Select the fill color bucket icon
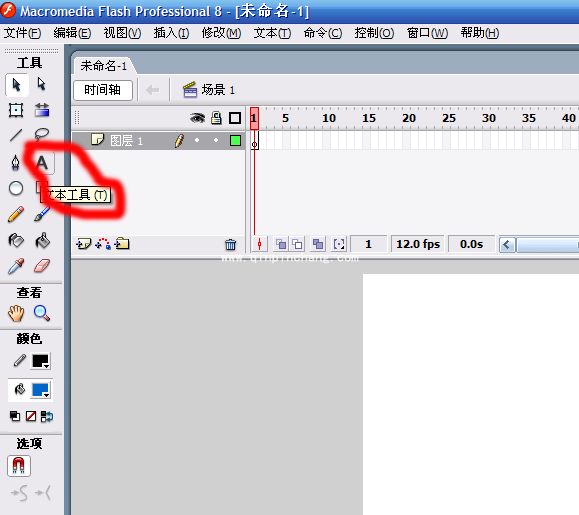The height and width of the screenshot is (515, 579). pos(19,389)
